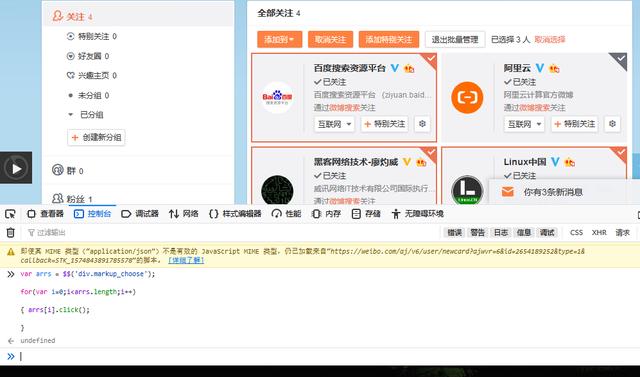This screenshot has width=640, height=377.
Task: Select 粉丝 1 in sidebar
Action: 72,199
